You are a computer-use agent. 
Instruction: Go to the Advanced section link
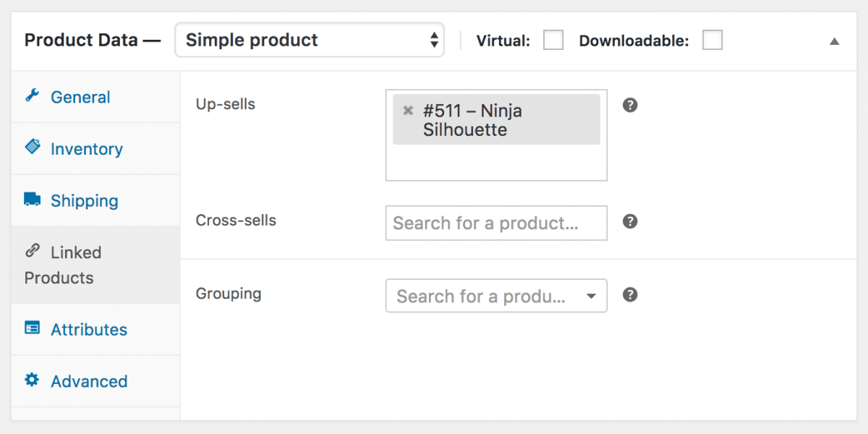coord(88,381)
